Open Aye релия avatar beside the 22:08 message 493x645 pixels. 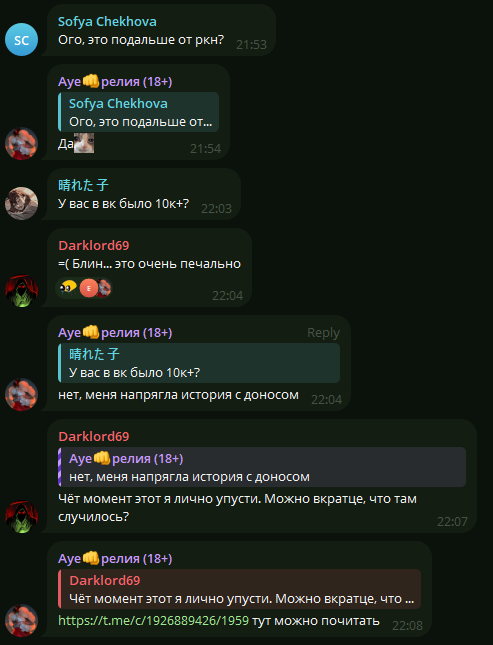click(21, 620)
